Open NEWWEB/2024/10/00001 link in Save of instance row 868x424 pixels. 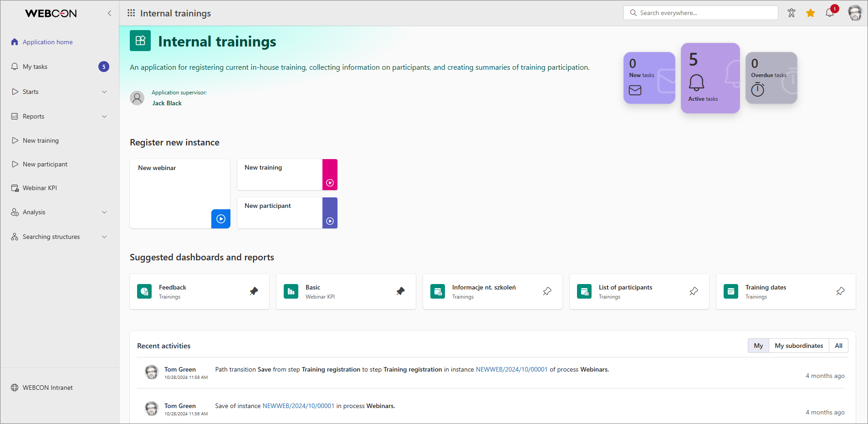tap(298, 406)
